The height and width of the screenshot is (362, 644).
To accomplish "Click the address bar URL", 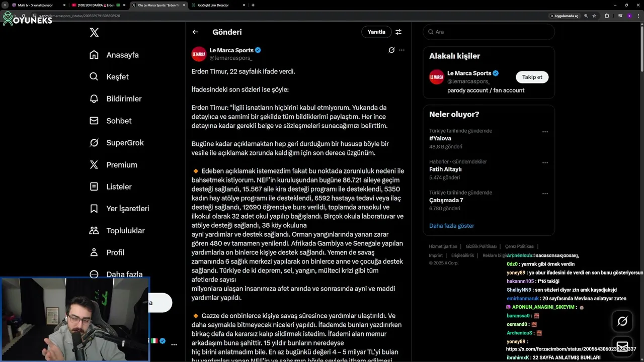I will (80, 16).
